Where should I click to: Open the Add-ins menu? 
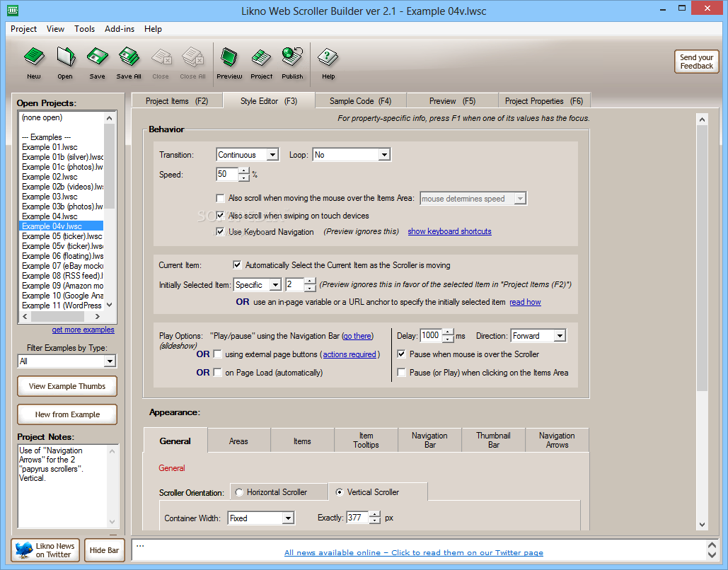(x=120, y=29)
